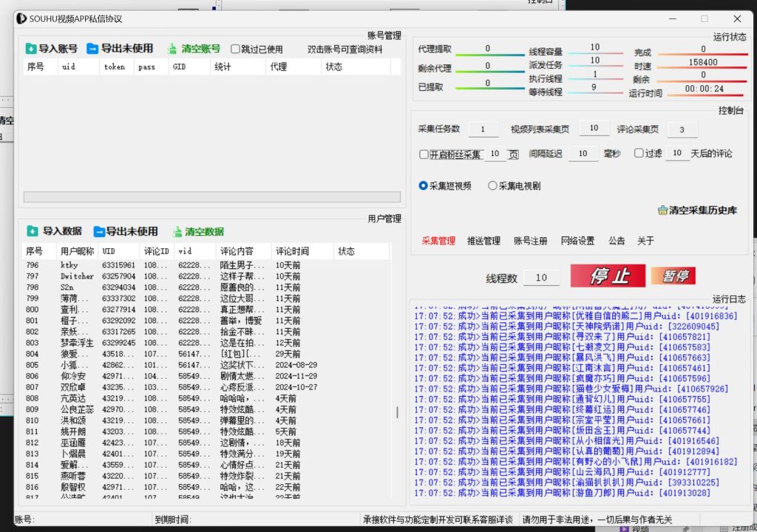The image size is (757, 532).
Task: Select the 采集短视频 radio button
Action: pos(424,186)
